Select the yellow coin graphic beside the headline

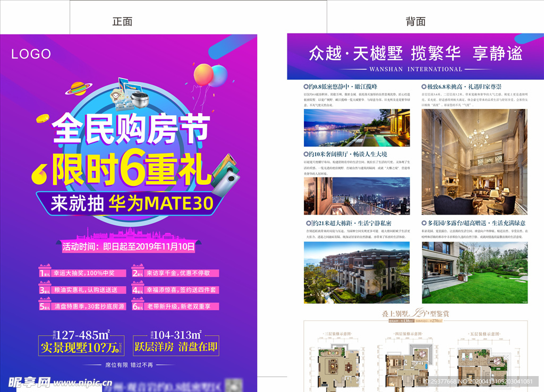pyautogui.click(x=43, y=118)
